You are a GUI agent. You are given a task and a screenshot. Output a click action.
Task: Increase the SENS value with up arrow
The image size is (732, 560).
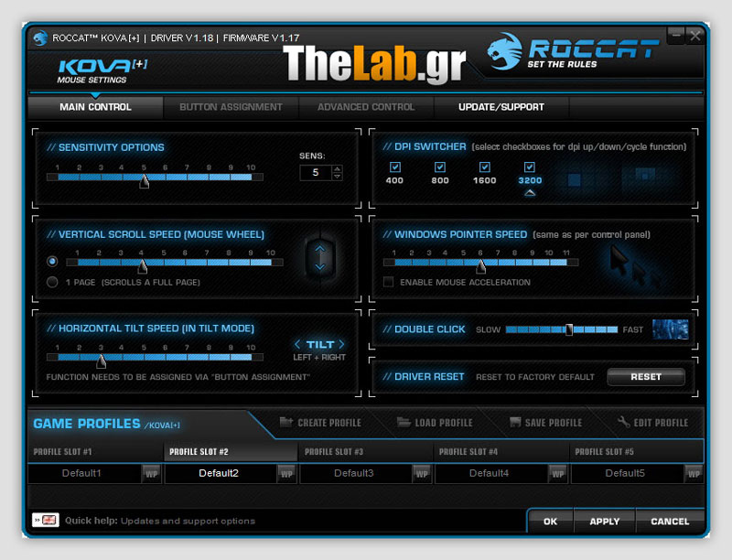338,169
